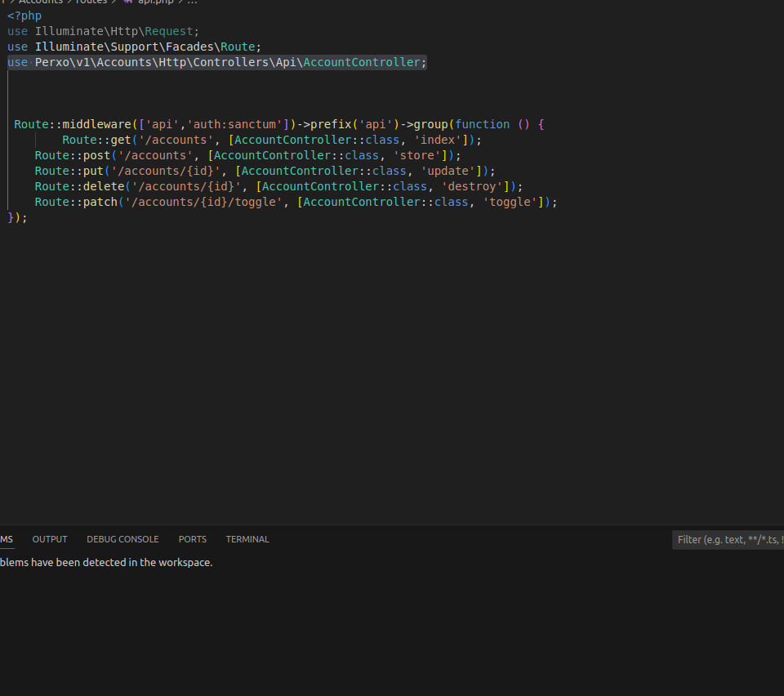Click the '/accounts/{id}/toggle' path string
784x696 pixels.
(203, 202)
